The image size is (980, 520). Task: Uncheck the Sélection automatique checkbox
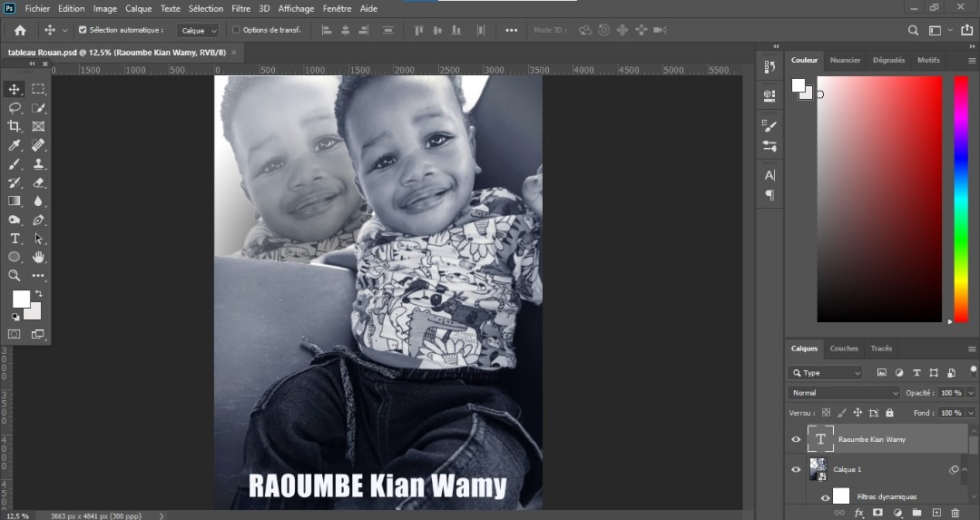tap(83, 30)
